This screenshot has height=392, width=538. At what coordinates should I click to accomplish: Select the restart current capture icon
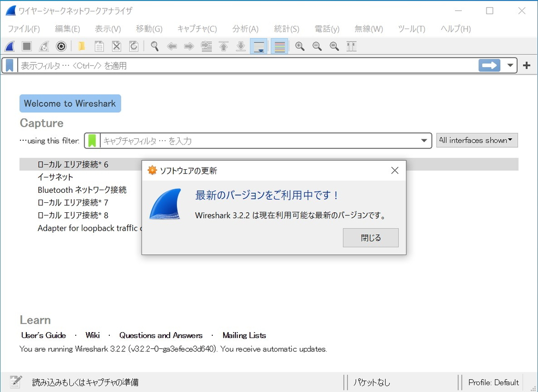pyautogui.click(x=44, y=46)
